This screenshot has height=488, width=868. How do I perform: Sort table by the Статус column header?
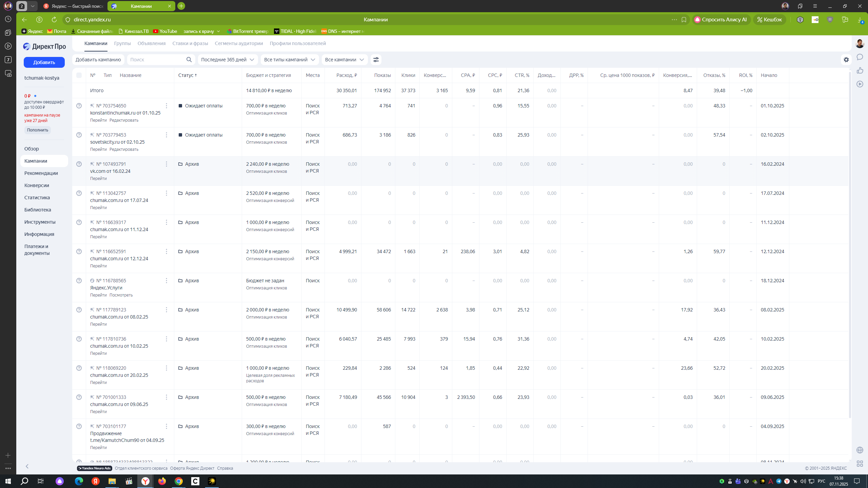pos(188,75)
